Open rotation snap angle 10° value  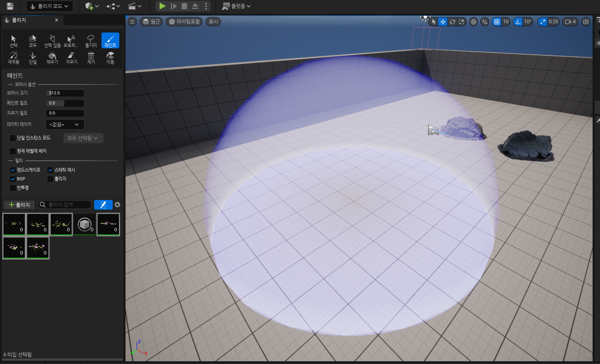[528, 22]
